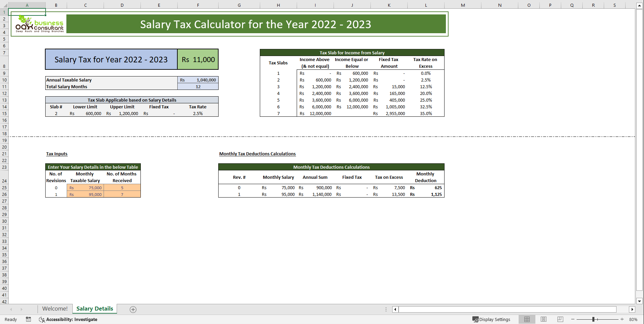Click column header K

[389, 5]
